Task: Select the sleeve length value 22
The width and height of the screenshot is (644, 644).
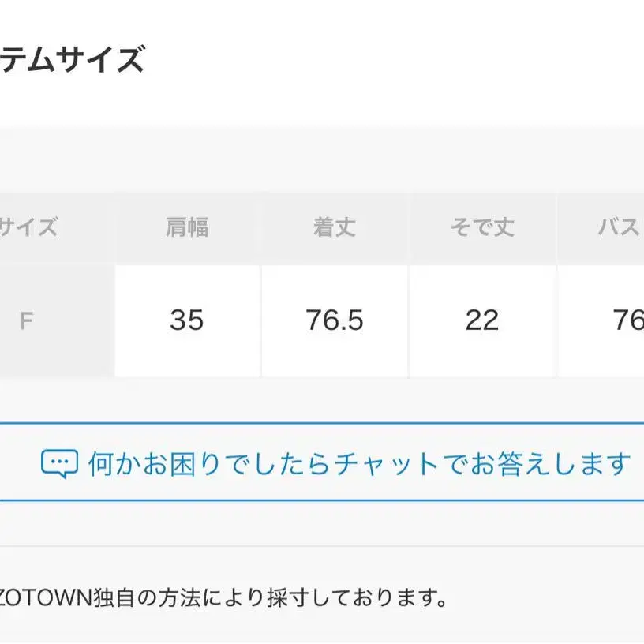Action: coord(482,320)
